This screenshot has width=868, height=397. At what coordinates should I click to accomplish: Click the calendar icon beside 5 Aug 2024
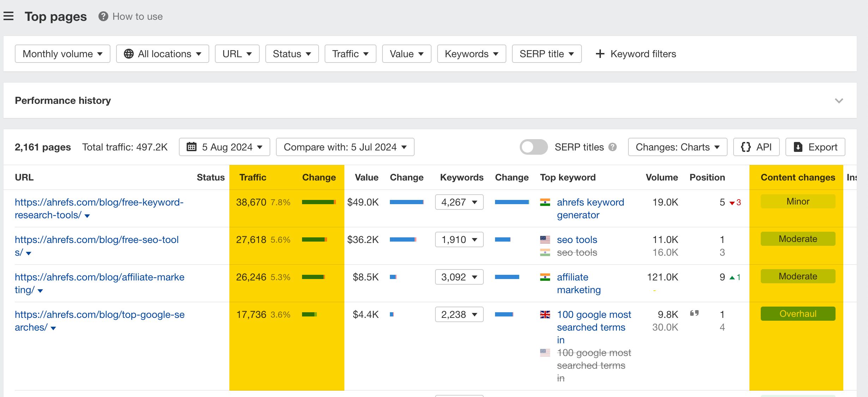192,147
